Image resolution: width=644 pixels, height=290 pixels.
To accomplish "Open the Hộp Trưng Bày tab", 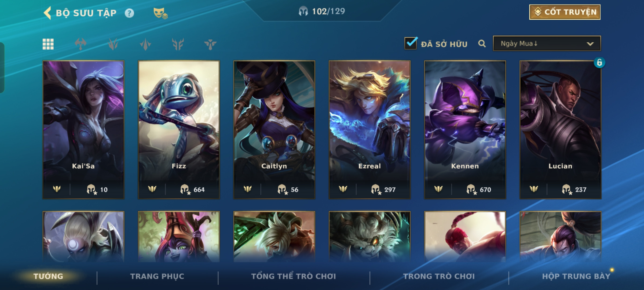I will pyautogui.click(x=576, y=276).
